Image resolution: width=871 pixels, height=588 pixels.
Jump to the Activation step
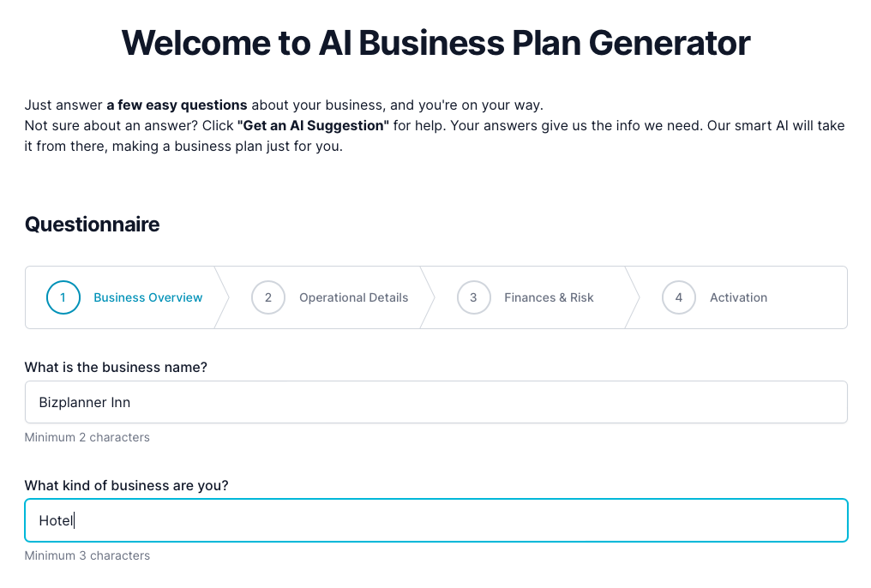pyautogui.click(x=738, y=297)
